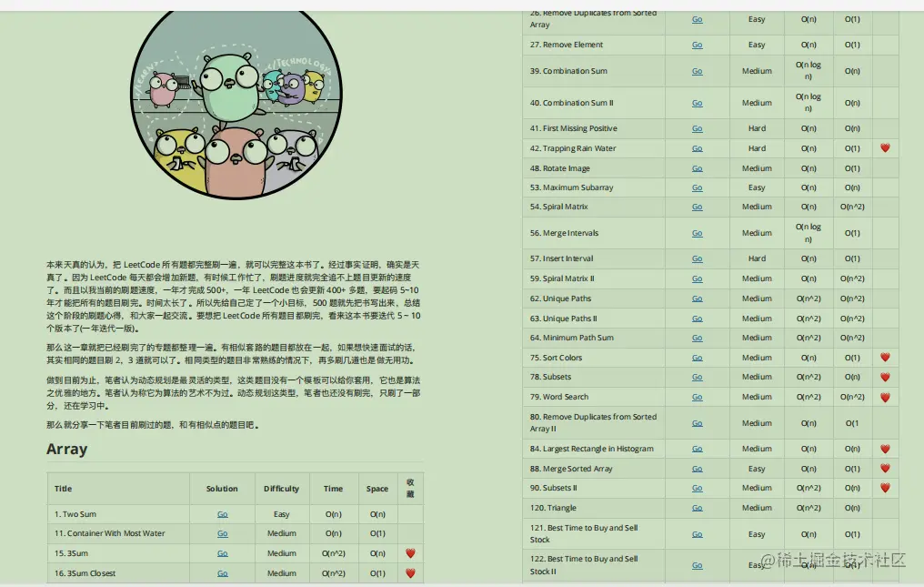Click the Space column header

(377, 489)
